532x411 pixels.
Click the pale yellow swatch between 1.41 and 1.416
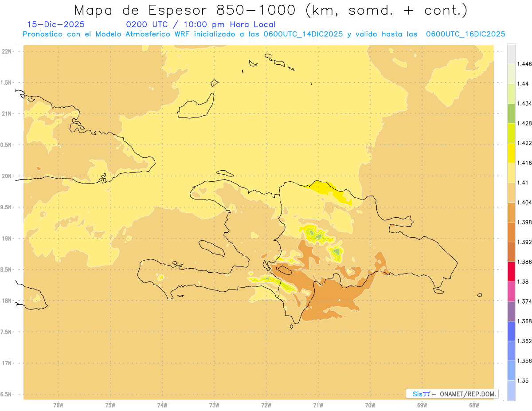pyautogui.click(x=511, y=172)
